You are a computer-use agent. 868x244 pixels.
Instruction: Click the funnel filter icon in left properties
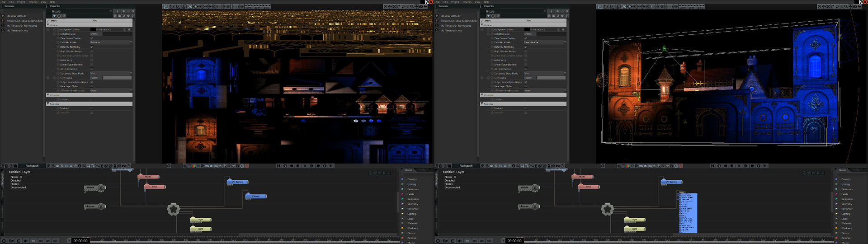point(55,16)
